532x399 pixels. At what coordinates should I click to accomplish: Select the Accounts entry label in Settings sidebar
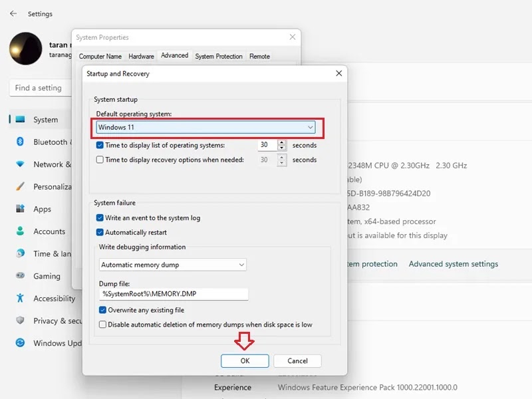[49, 231]
